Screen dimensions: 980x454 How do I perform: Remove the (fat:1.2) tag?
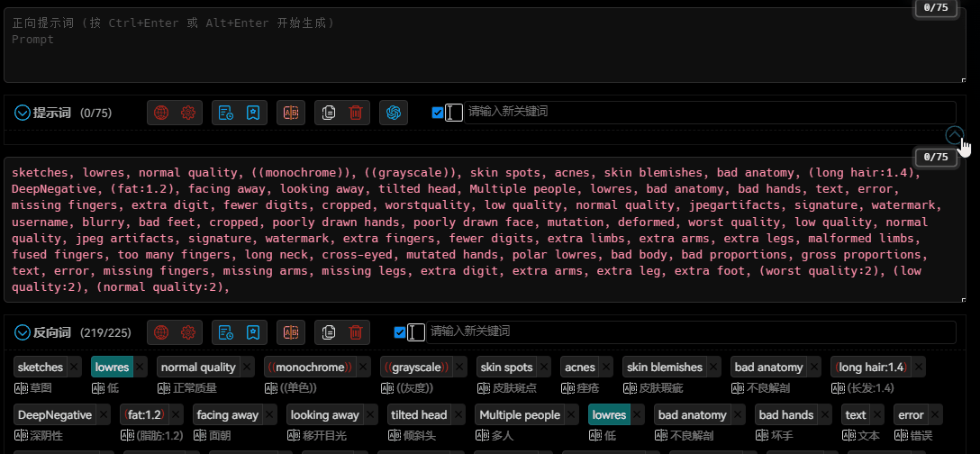pyautogui.click(x=177, y=414)
